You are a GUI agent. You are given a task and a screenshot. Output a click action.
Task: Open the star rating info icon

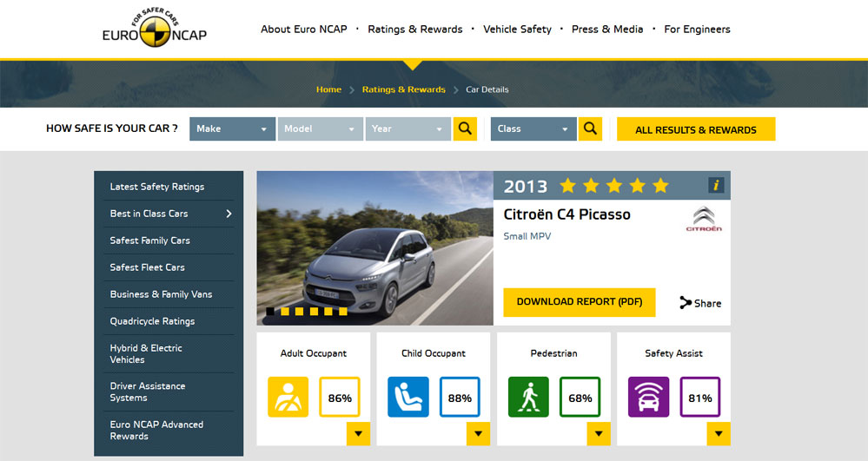[x=716, y=185]
